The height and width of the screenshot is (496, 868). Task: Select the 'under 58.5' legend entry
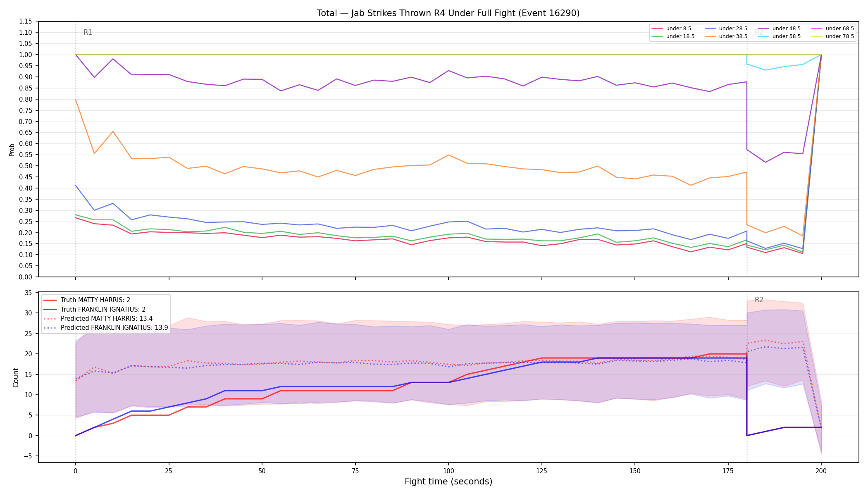(779, 36)
